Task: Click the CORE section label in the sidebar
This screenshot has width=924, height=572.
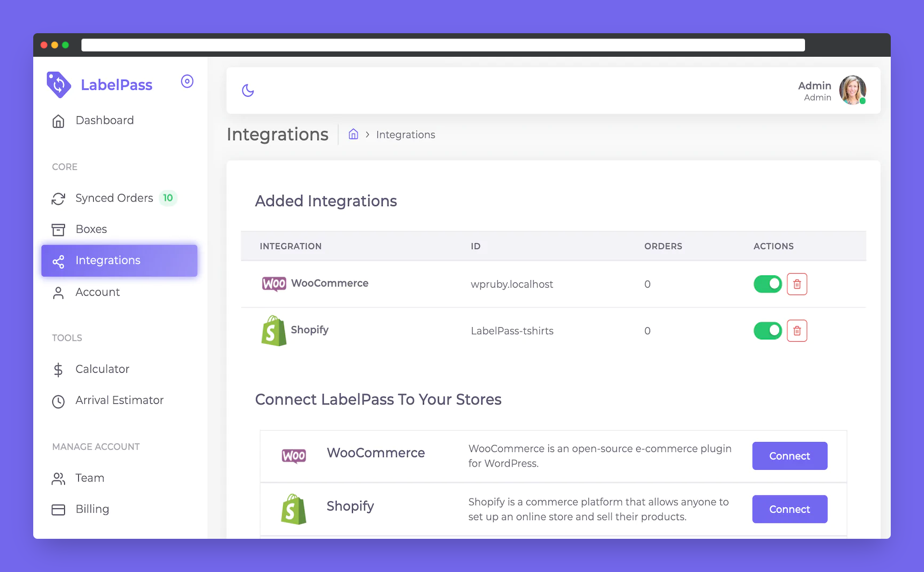Action: pyautogui.click(x=65, y=167)
